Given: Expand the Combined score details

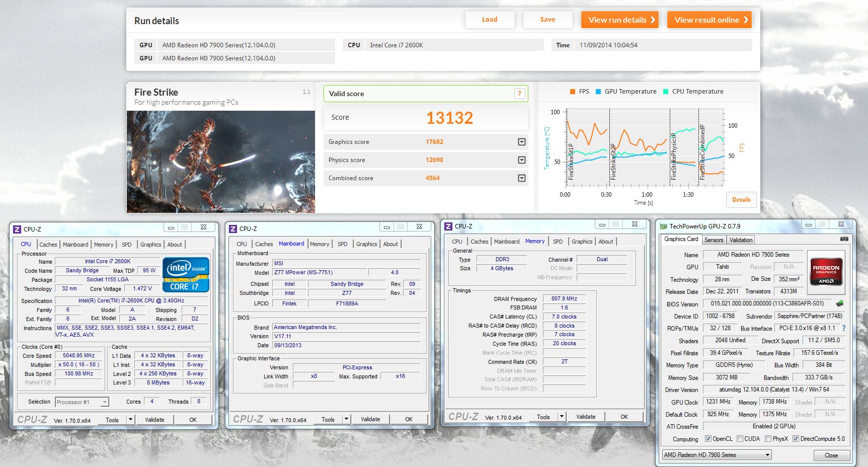Looking at the screenshot, I should click(x=522, y=178).
